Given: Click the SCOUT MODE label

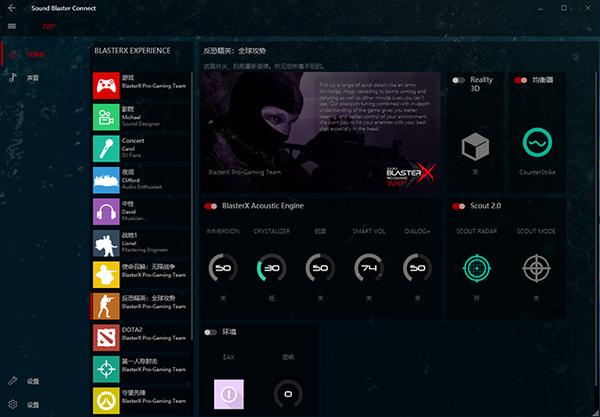Looking at the screenshot, I should pos(536,231).
